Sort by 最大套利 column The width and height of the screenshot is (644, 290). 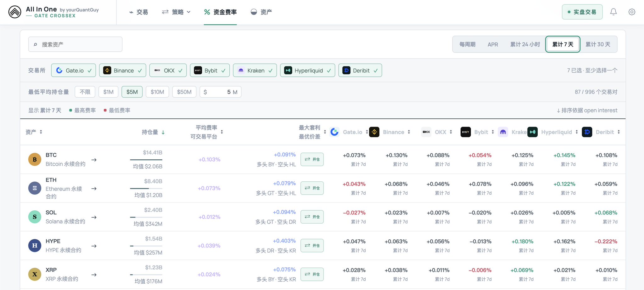[312, 132]
